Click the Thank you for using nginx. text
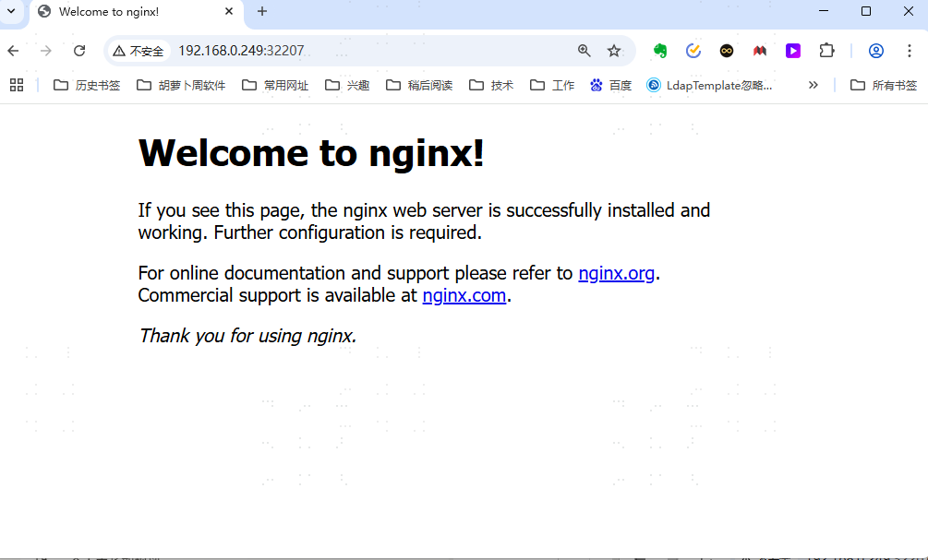Screen dimensions: 928x560 pos(247,336)
